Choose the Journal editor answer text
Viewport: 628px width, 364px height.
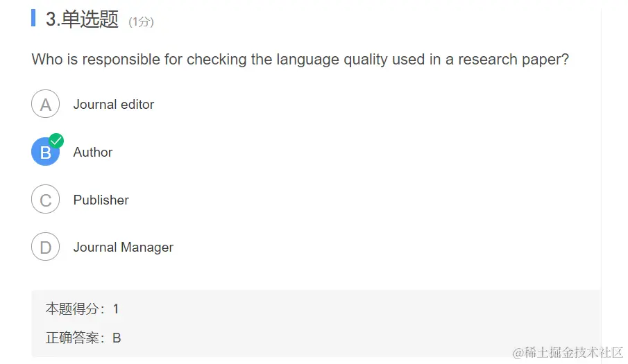[x=113, y=105]
